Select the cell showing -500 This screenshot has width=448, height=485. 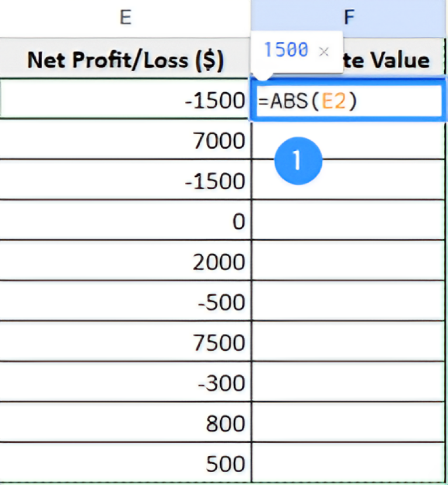pyautogui.click(x=125, y=302)
